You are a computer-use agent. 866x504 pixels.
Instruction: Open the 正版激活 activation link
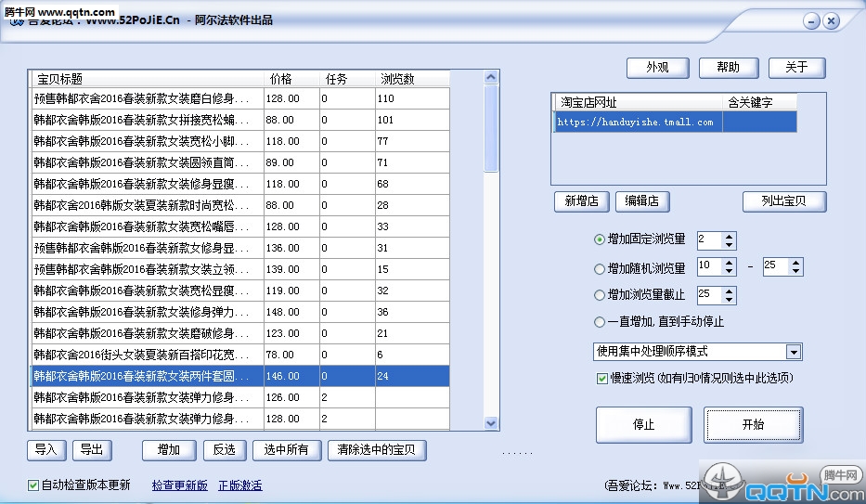tap(240, 485)
